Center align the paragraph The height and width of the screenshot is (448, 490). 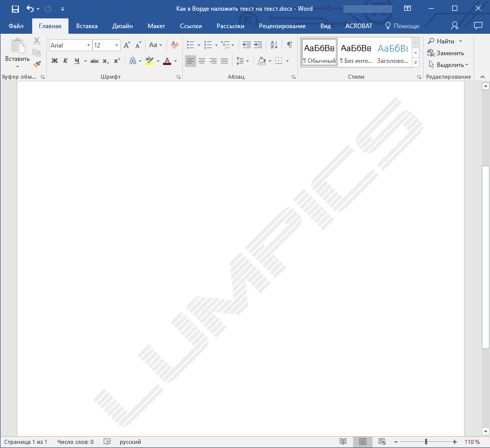pyautogui.click(x=202, y=61)
